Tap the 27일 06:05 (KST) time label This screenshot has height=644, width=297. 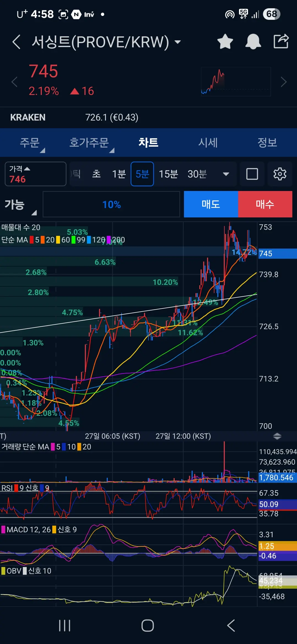point(112,436)
